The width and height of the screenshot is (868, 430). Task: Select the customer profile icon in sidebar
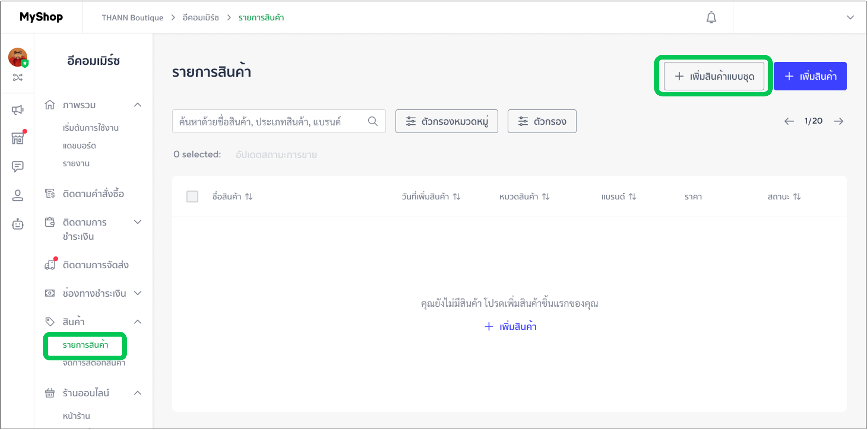click(17, 195)
